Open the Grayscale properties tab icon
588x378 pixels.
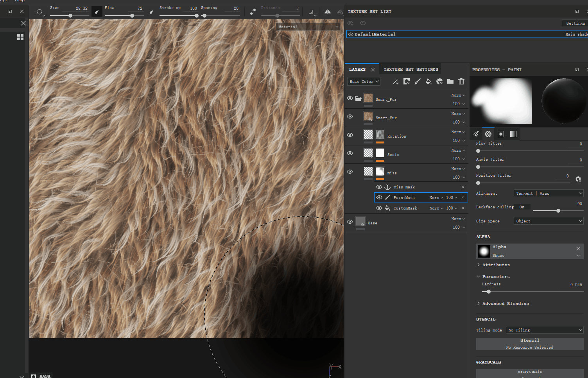pos(513,134)
